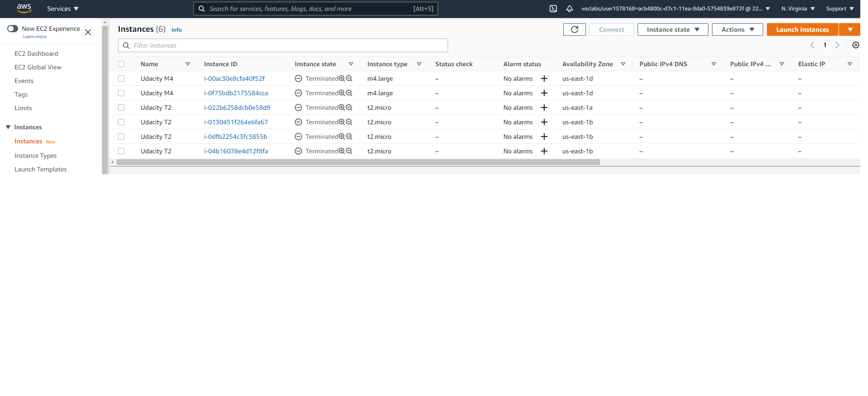The height and width of the screenshot is (396, 868).
Task: Go to the previous page arrow
Action: tap(812, 45)
